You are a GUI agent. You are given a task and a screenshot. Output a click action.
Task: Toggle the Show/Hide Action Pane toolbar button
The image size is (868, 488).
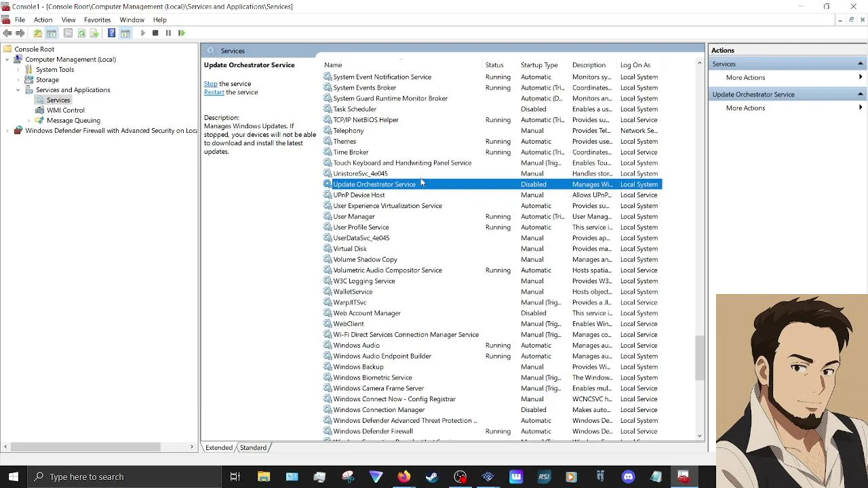(125, 33)
